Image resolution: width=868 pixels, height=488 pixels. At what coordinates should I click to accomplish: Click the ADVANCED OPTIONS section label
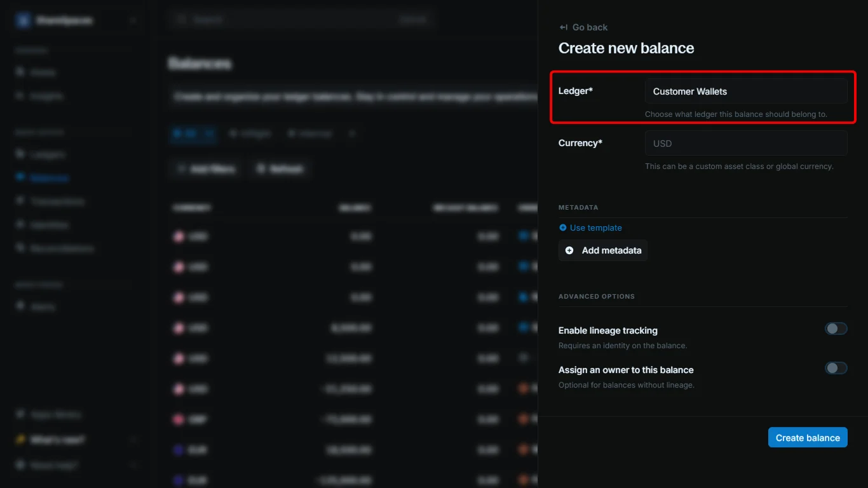(x=597, y=297)
